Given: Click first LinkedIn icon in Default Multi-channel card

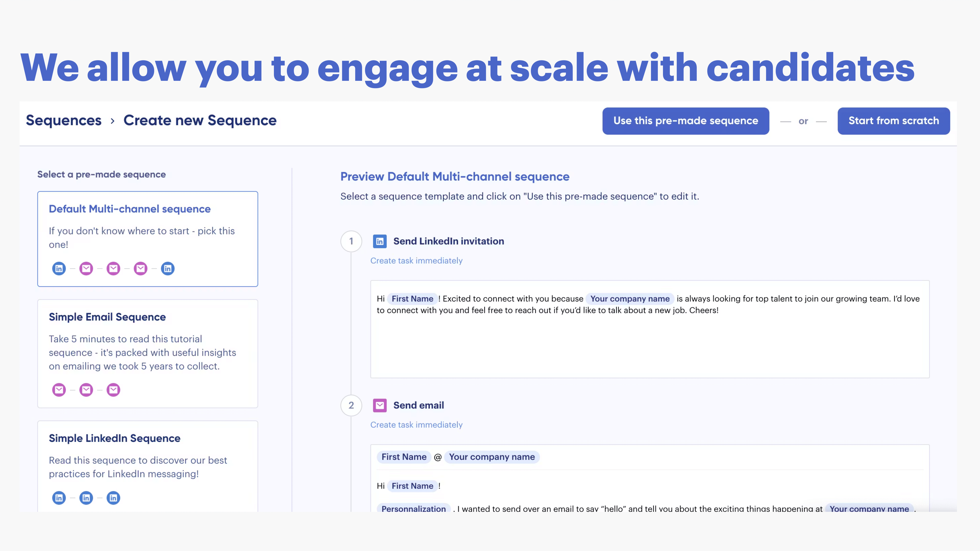Looking at the screenshot, I should [59, 268].
